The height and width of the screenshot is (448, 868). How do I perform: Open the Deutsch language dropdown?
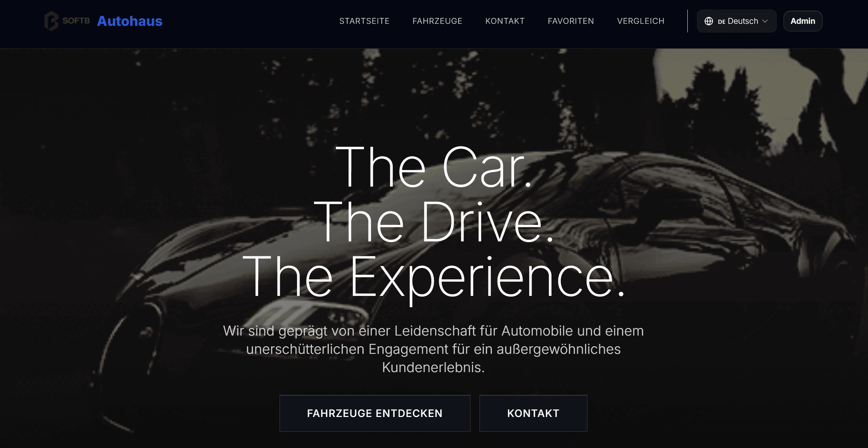[x=737, y=21]
